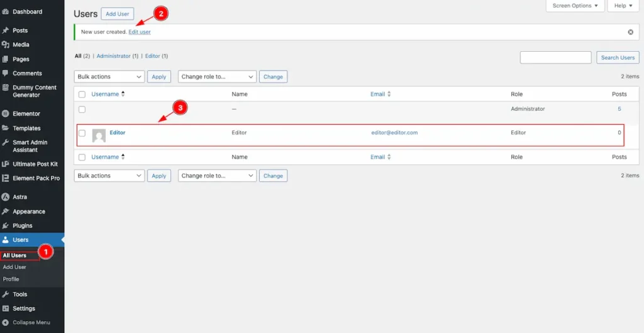Open the bottom Change role to dropdown
644x333 pixels.
coord(217,176)
